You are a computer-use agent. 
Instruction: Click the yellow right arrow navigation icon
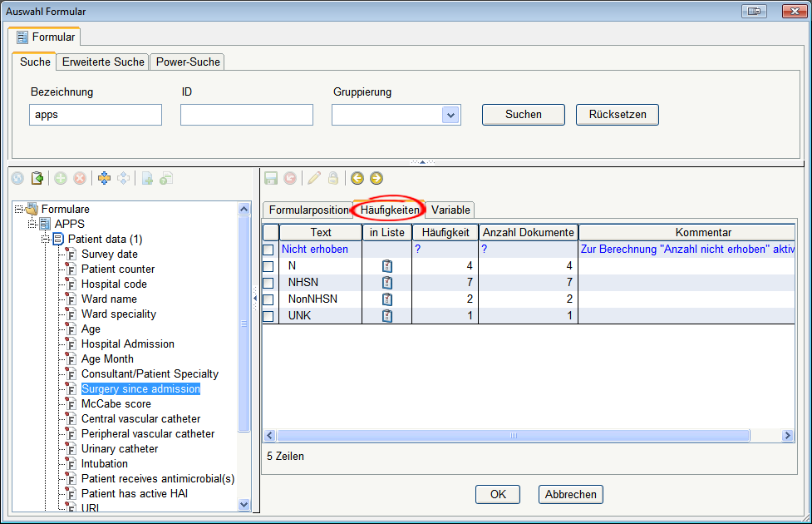(376, 178)
